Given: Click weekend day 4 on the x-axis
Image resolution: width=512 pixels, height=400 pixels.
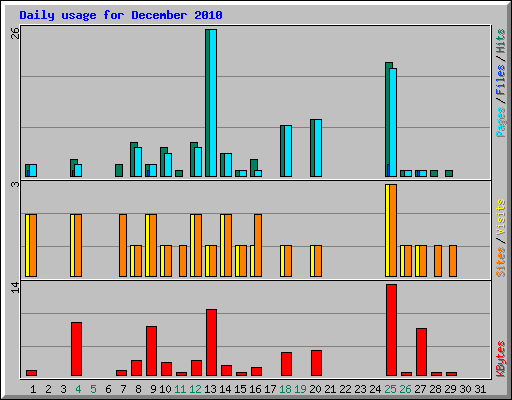Looking at the screenshot, I should coord(78,389).
